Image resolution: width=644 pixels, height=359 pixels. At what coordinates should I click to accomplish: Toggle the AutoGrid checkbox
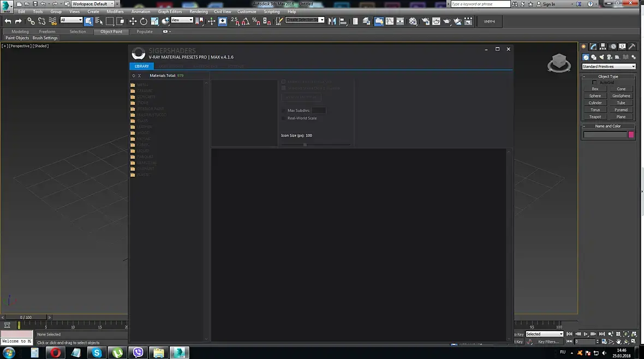point(594,82)
